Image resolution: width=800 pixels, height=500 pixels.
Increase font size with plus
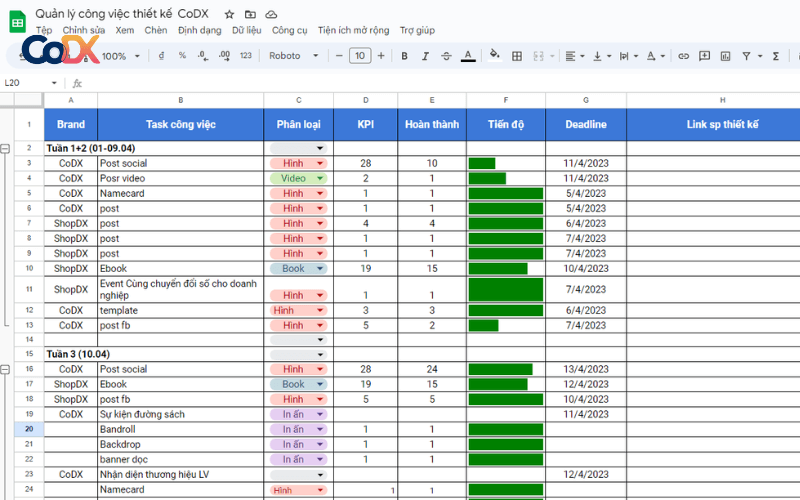pos(381,56)
